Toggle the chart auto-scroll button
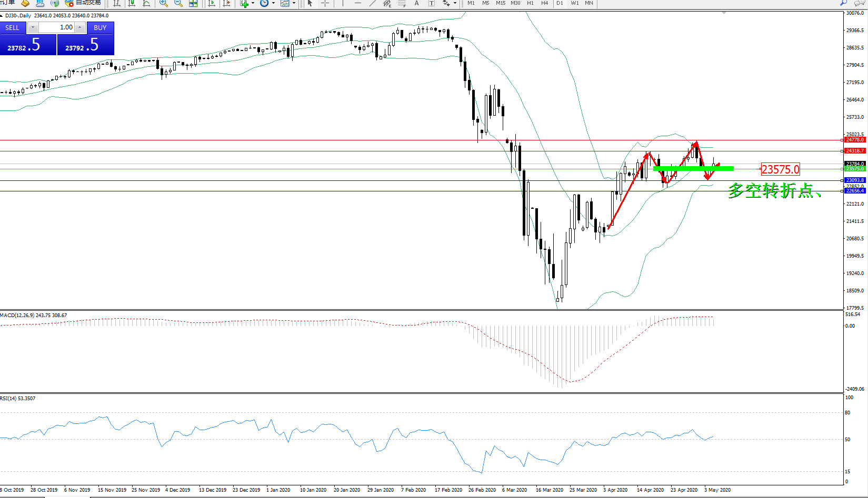This screenshot has width=868, height=498. point(212,3)
